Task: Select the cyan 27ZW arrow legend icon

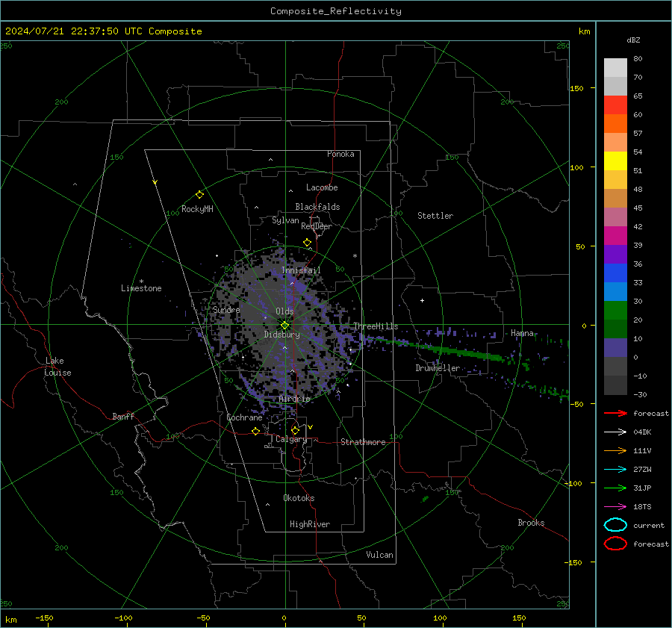Action: point(615,470)
